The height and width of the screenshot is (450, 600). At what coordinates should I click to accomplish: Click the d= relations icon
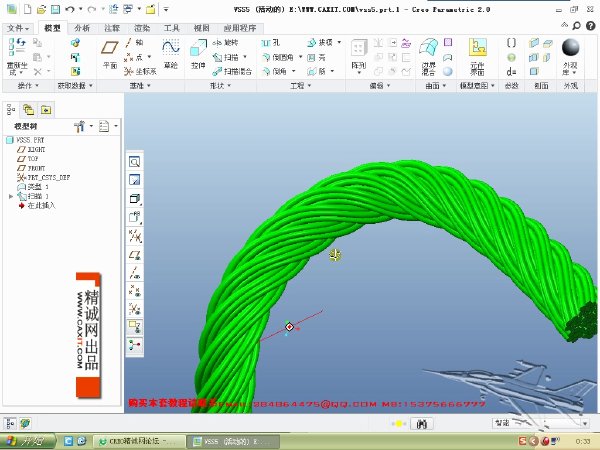click(511, 72)
